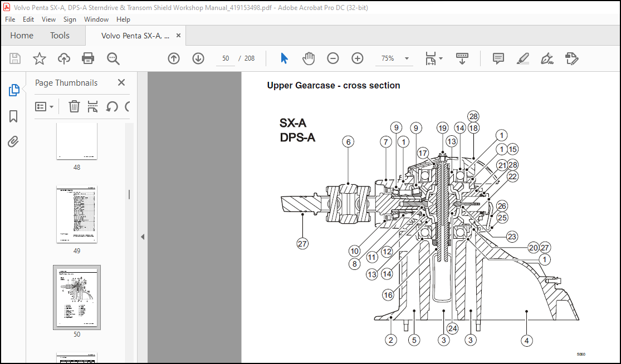This screenshot has height=364, width=621.
Task: Click the stamp/redact tool icon
Action: tap(571, 58)
